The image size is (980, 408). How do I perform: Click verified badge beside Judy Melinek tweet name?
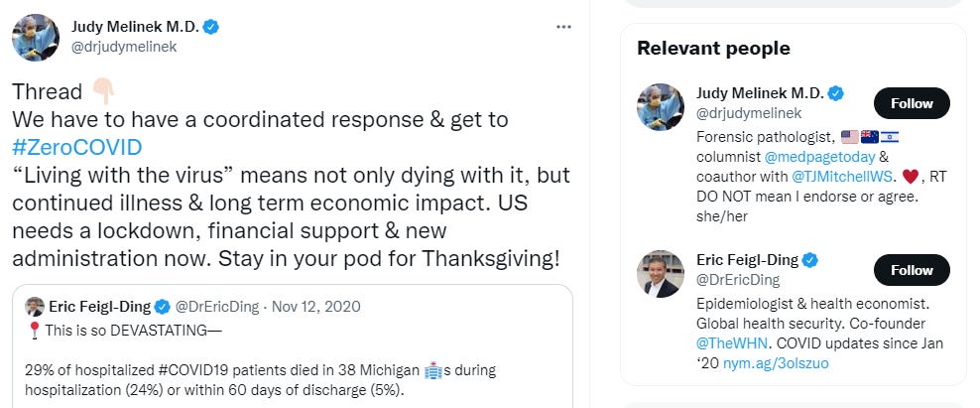tap(211, 27)
